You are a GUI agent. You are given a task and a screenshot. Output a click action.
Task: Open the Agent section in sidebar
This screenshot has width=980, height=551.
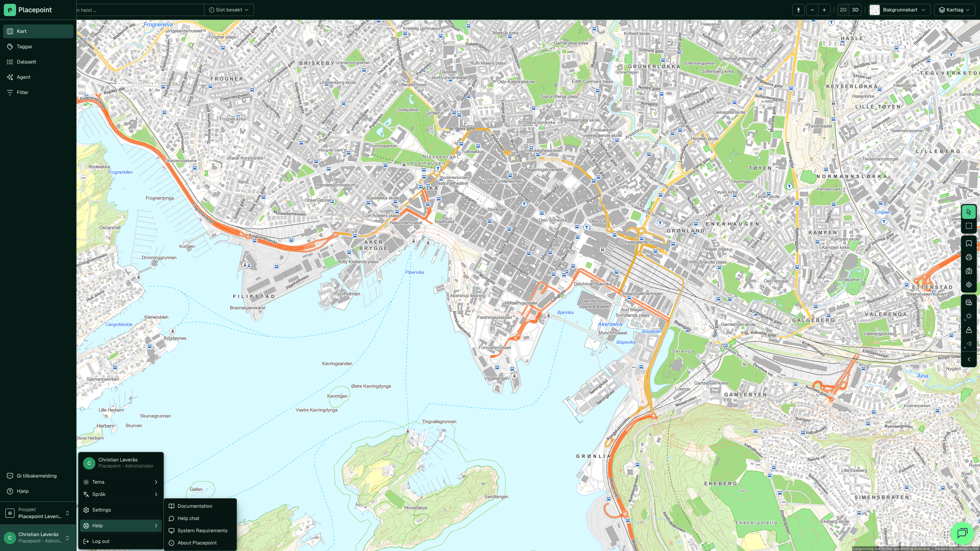click(38, 77)
